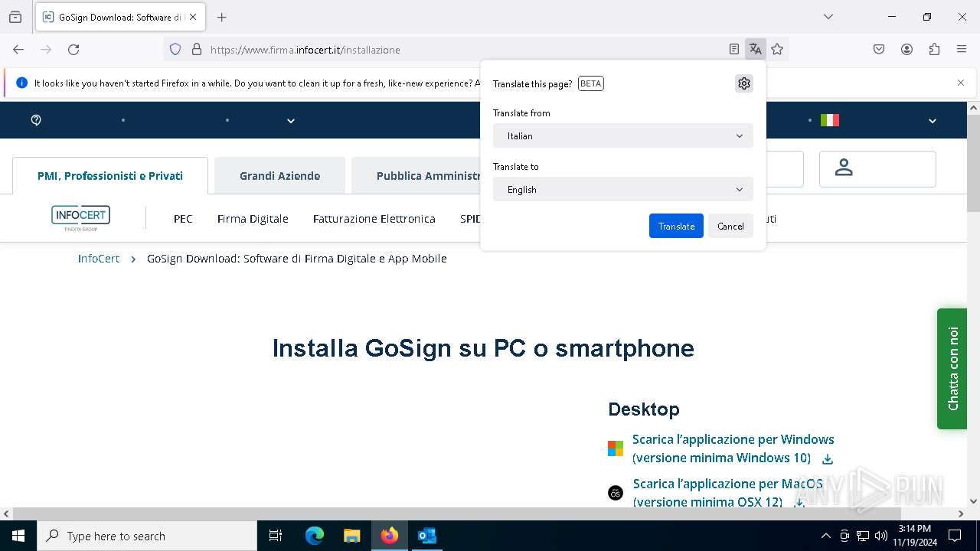
Task: Show hidden system tray icons
Action: [825, 536]
